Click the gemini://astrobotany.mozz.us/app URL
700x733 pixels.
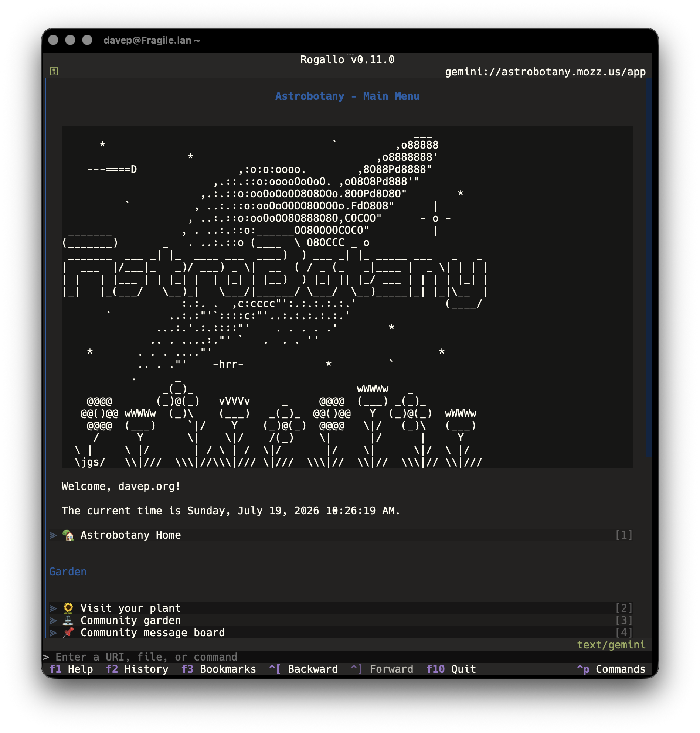coord(545,72)
